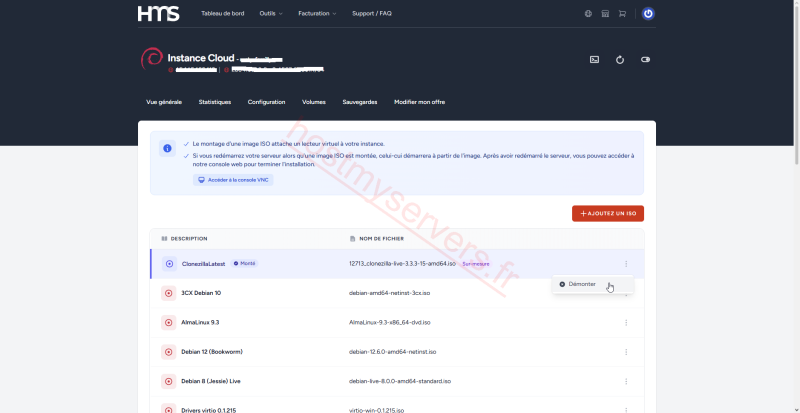This screenshot has width=800, height=413.
Task: Select Démonter from the context menu
Action: (592, 284)
